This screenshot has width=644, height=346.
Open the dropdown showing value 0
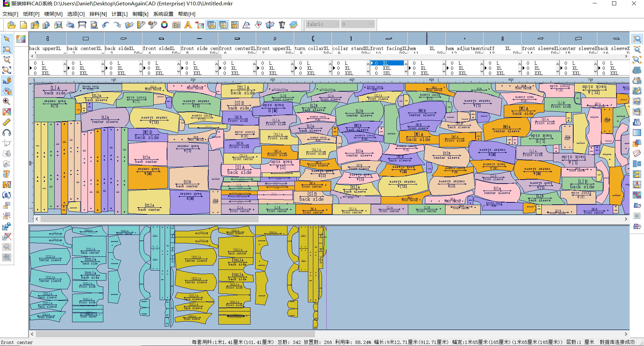click(x=358, y=24)
